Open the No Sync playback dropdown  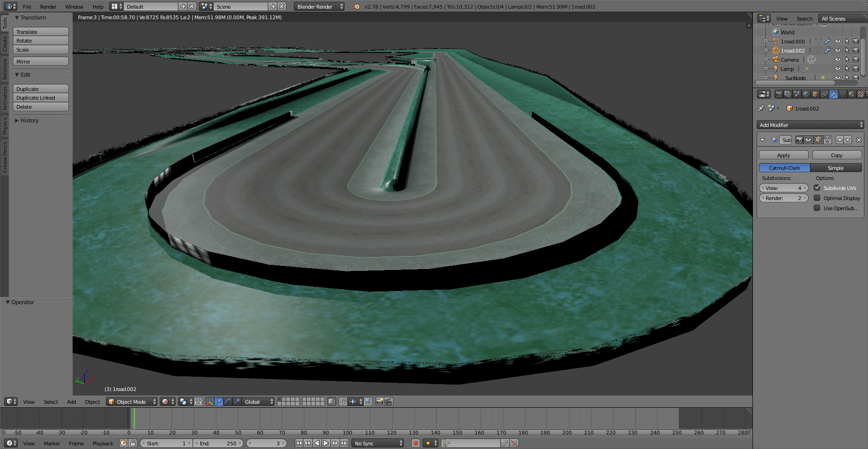point(377,443)
